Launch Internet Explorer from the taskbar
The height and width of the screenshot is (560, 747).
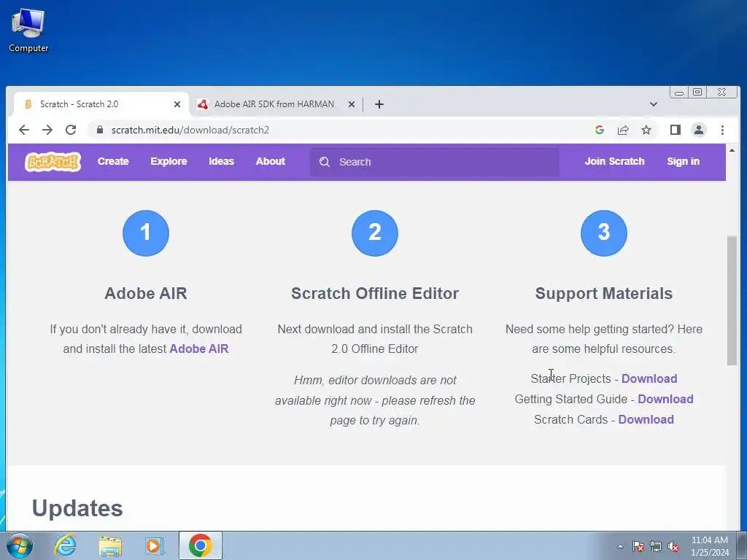(65, 545)
